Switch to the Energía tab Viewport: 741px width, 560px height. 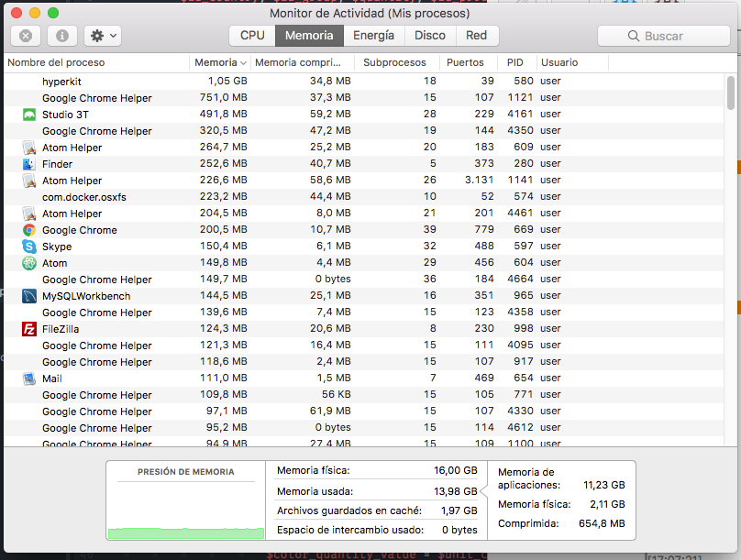tap(373, 36)
